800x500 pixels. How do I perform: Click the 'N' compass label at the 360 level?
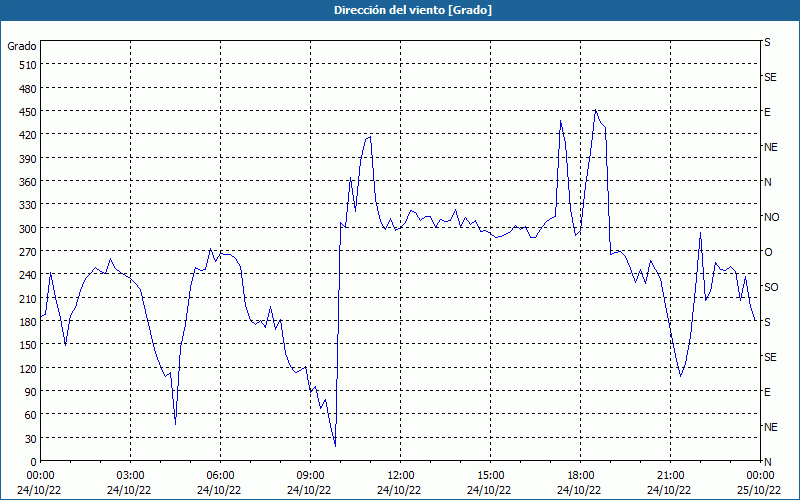point(768,182)
